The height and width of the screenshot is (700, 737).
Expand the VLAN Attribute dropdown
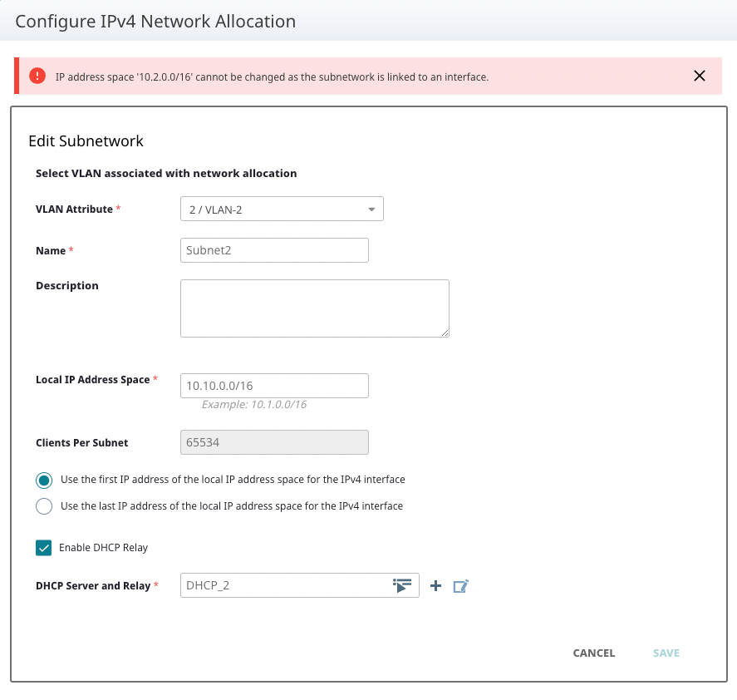tap(282, 210)
